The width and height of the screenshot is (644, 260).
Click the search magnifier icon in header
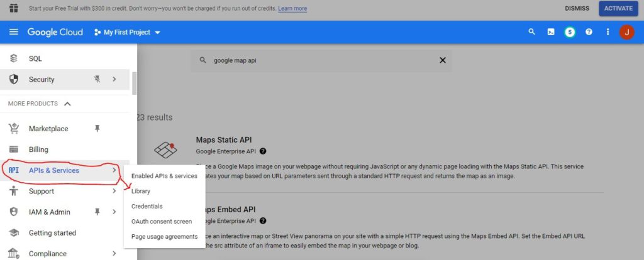click(x=531, y=32)
